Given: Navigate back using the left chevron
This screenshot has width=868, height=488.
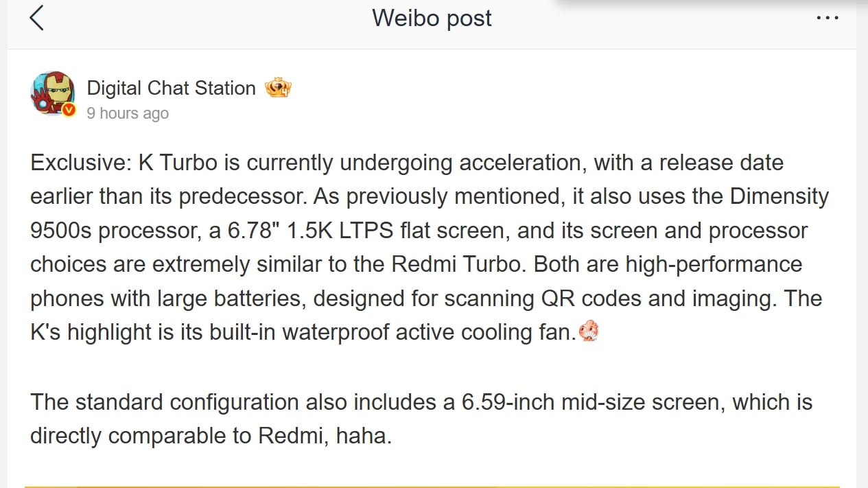Looking at the screenshot, I should tap(38, 19).
